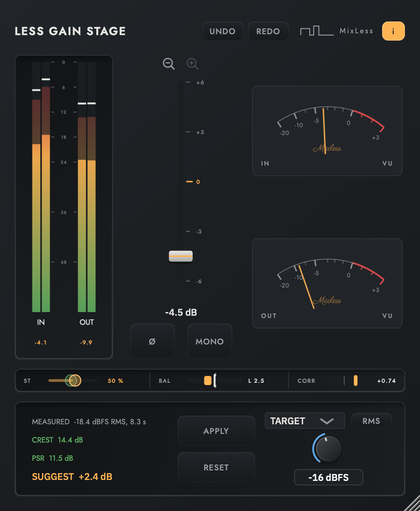Click the -16 dBFS target value field
The image size is (420, 511).
[x=328, y=477]
